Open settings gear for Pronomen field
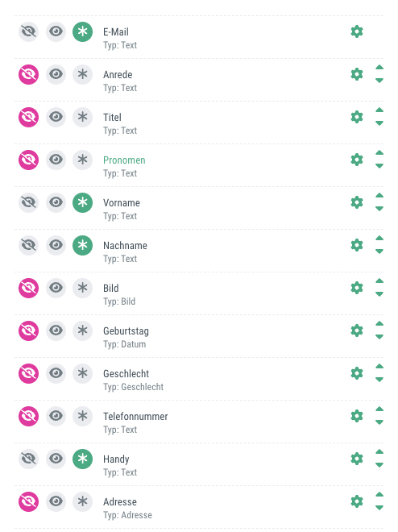Image resolution: width=398 pixels, height=532 pixels. click(x=357, y=160)
